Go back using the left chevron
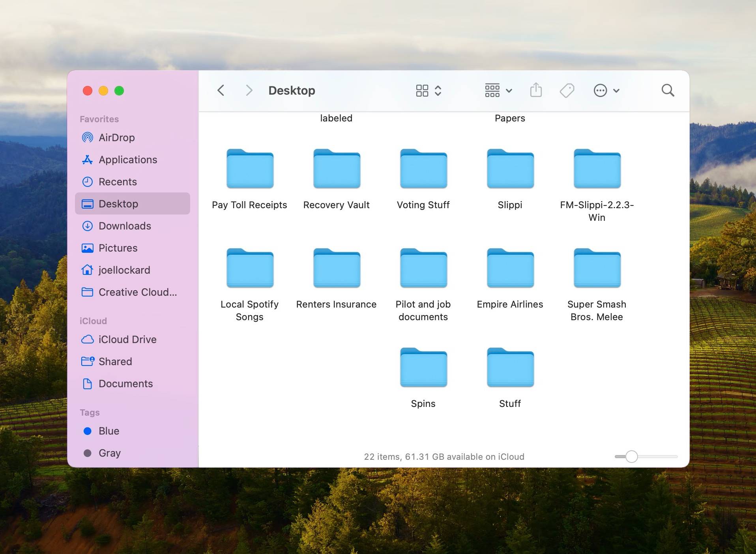This screenshot has width=756, height=554. [x=221, y=90]
